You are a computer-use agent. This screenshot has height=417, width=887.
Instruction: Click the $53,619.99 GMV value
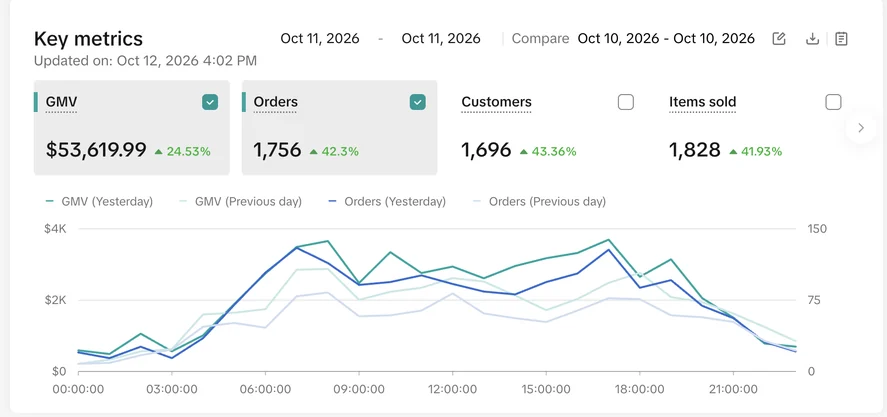coord(96,150)
